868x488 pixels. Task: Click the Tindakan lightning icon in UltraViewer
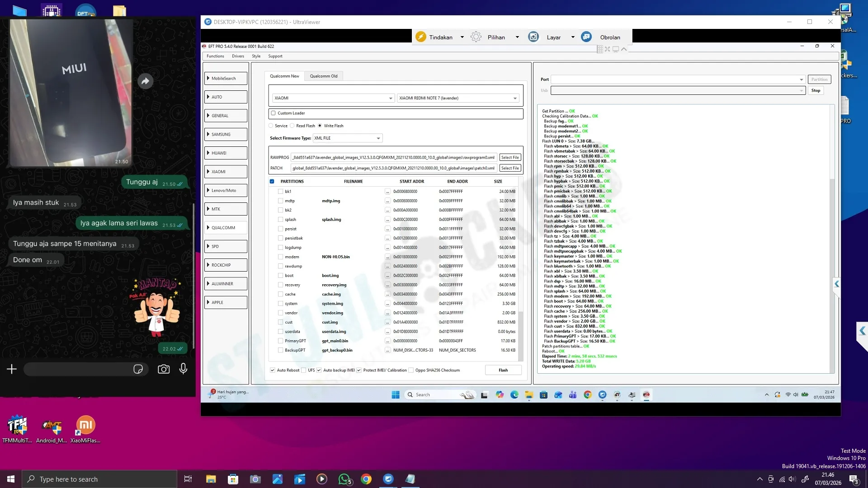click(x=421, y=37)
